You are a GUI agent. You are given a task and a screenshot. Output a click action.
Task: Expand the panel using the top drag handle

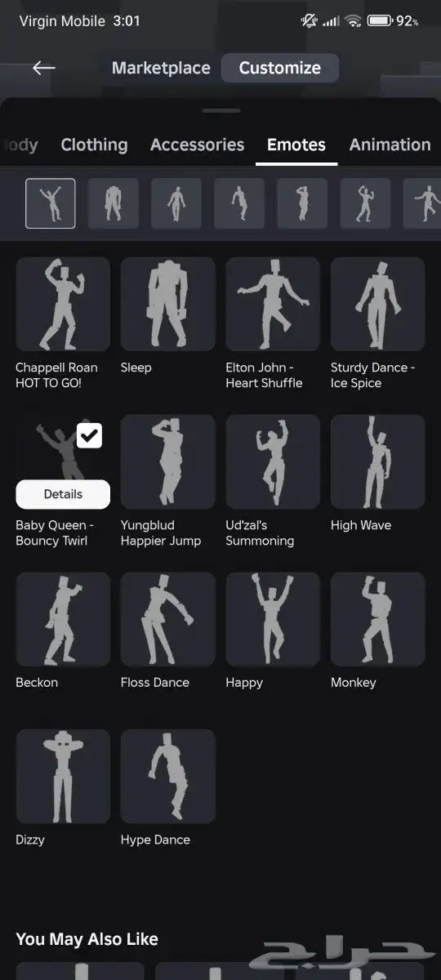point(220,111)
